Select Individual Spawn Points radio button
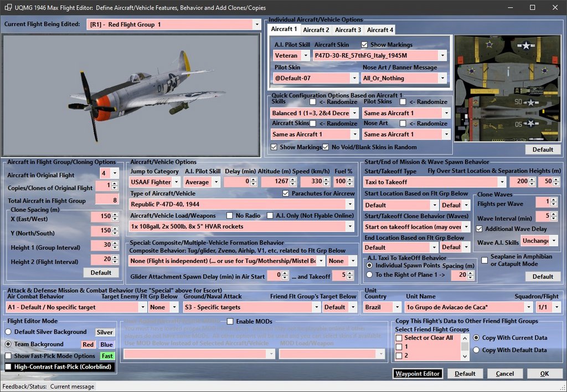The width and height of the screenshot is (567, 392). 369,265
